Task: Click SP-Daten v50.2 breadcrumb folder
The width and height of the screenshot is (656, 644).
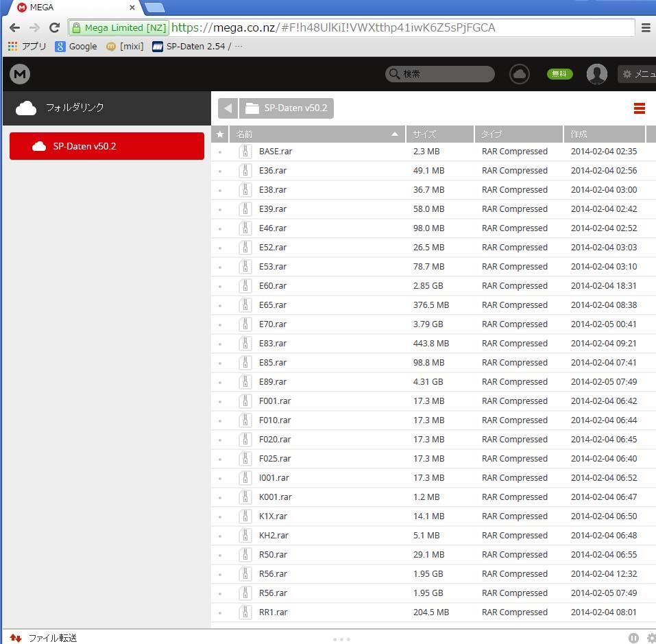Action: pos(287,108)
